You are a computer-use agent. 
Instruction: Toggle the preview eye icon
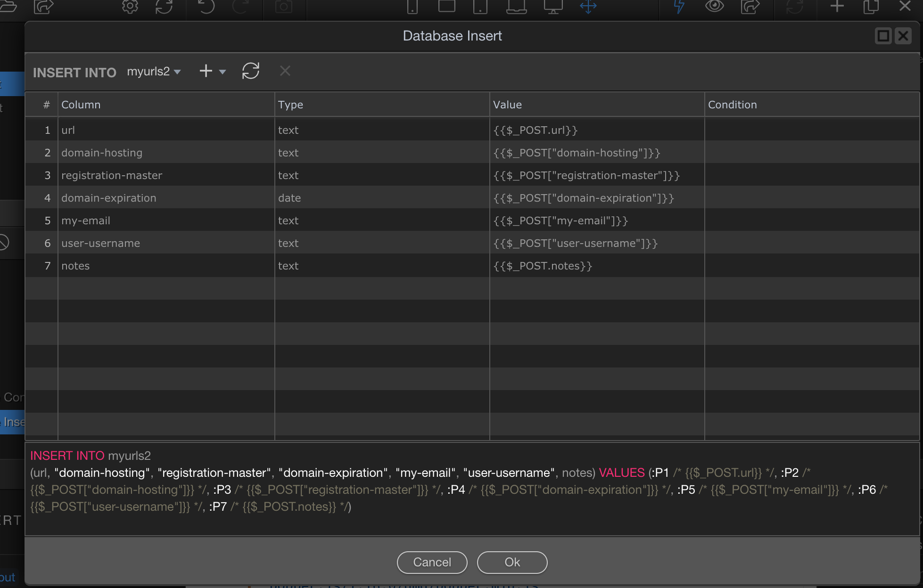tap(714, 7)
